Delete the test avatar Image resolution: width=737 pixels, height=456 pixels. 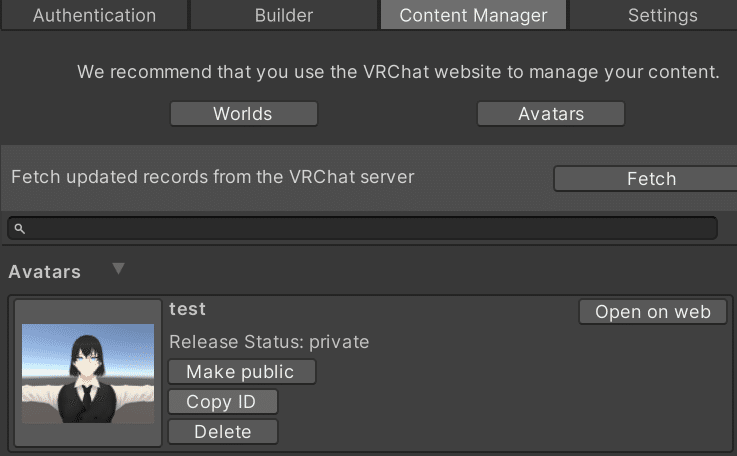tap(222, 432)
